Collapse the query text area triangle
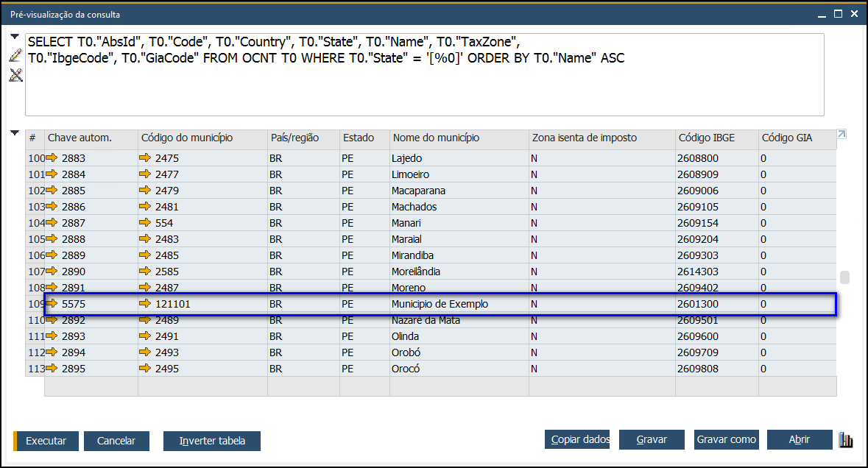The height and width of the screenshot is (468, 868). click(15, 37)
